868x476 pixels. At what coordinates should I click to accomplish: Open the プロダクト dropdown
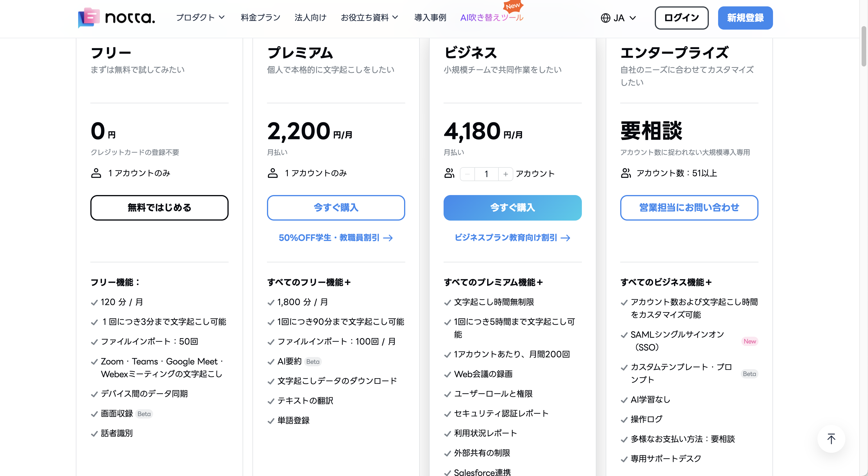(200, 17)
